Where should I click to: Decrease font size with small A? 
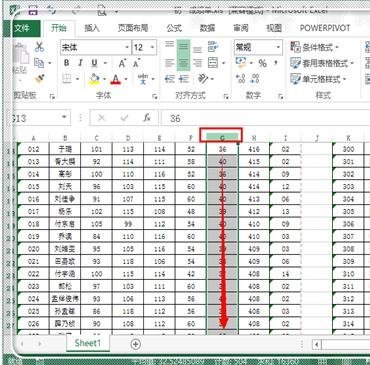136,63
